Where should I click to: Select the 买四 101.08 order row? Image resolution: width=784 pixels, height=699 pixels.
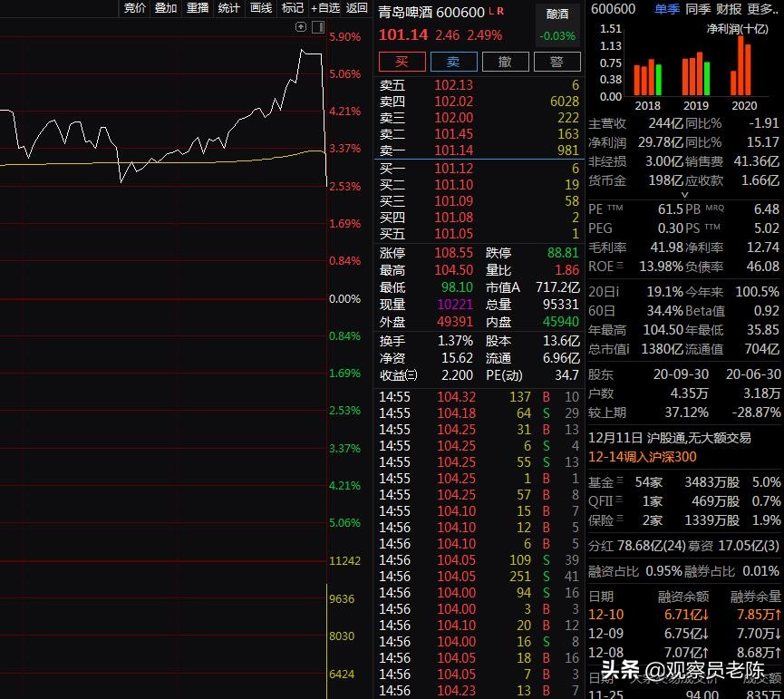click(479, 218)
